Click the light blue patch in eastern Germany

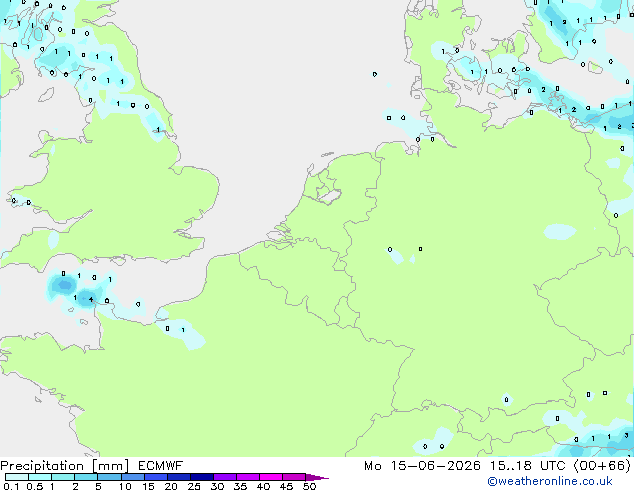click(560, 232)
